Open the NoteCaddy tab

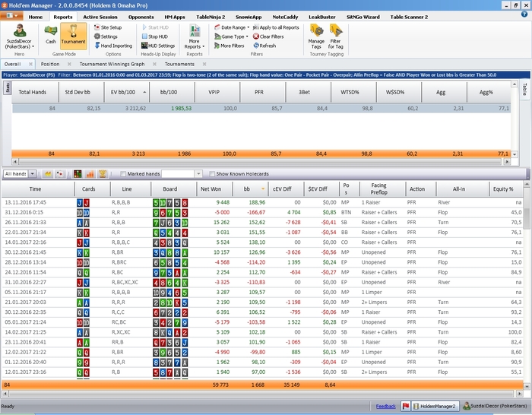[285, 17]
